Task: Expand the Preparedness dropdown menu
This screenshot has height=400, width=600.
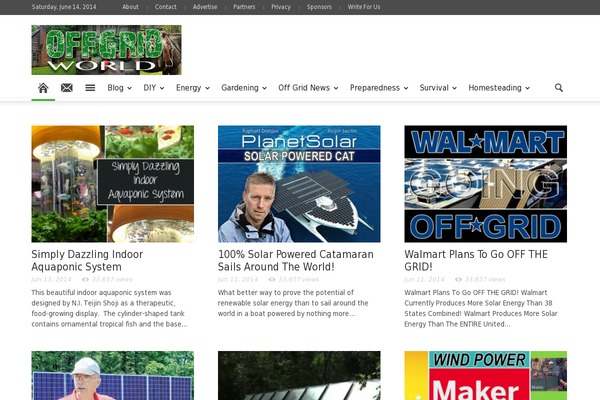Action: (379, 88)
